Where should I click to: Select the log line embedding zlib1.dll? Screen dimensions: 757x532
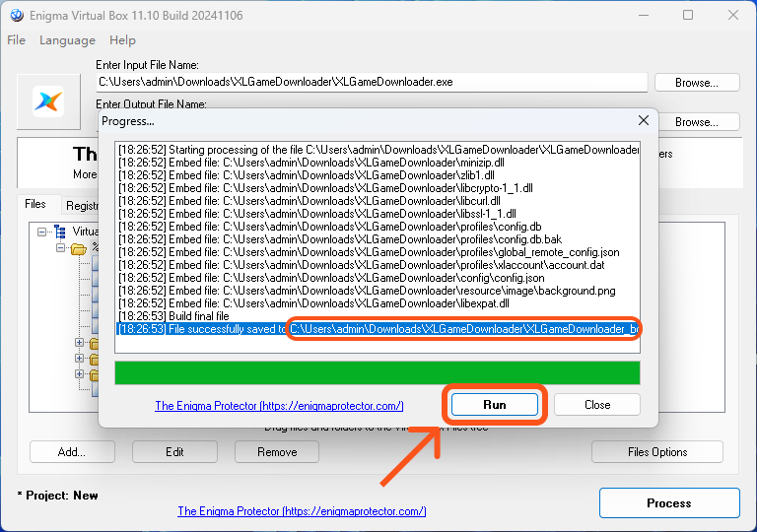(378, 175)
